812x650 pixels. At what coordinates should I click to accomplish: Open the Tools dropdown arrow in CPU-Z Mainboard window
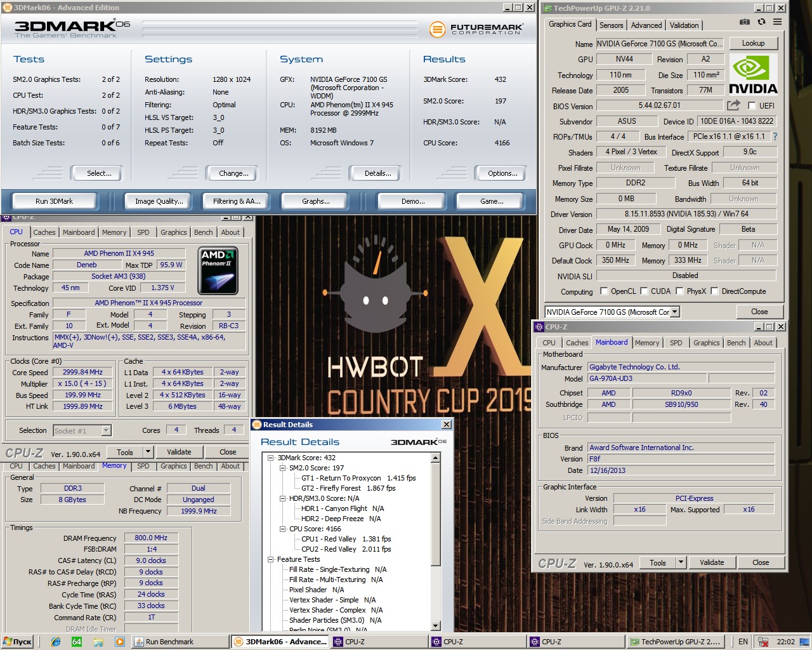[681, 562]
